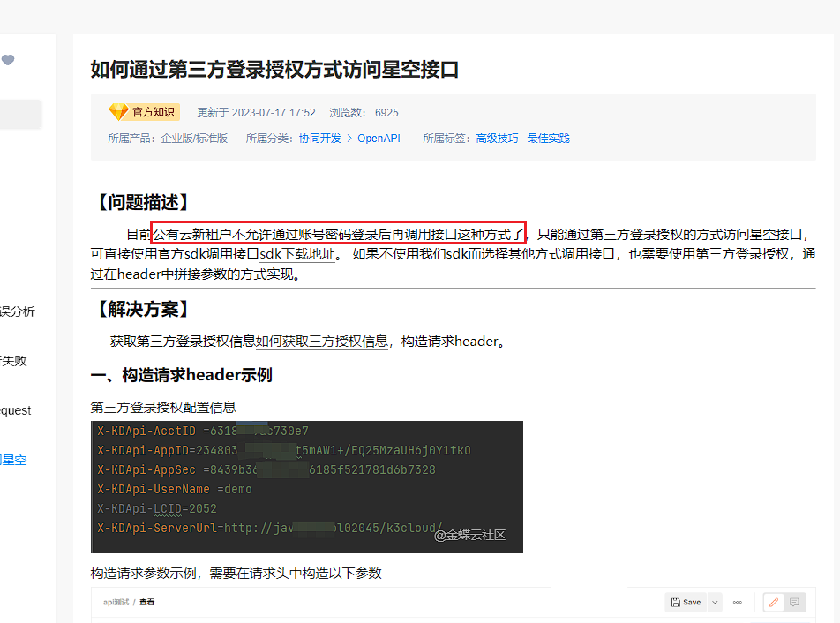Open the 如何获取三方授权信息 link
The width and height of the screenshot is (840, 623).
click(321, 342)
